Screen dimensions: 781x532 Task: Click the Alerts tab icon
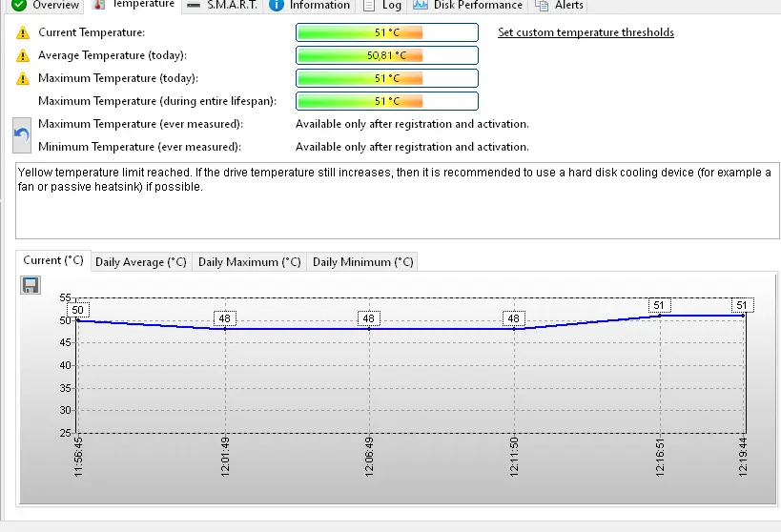542,6
